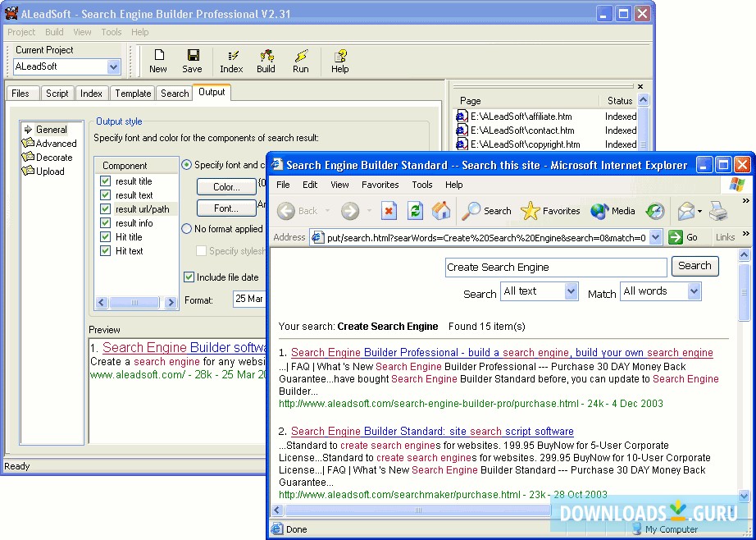Expand the 'All words' Match dropdown
756x540 pixels.
coord(693,291)
